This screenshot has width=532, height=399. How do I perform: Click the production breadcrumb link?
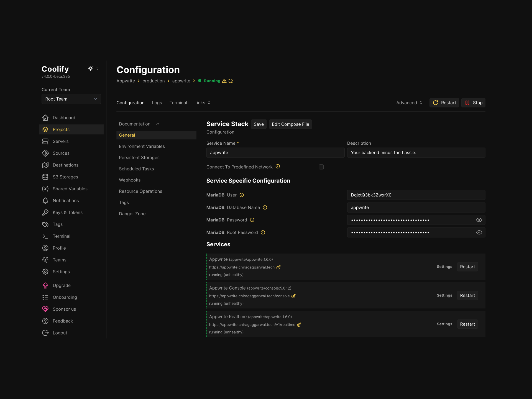tap(154, 81)
